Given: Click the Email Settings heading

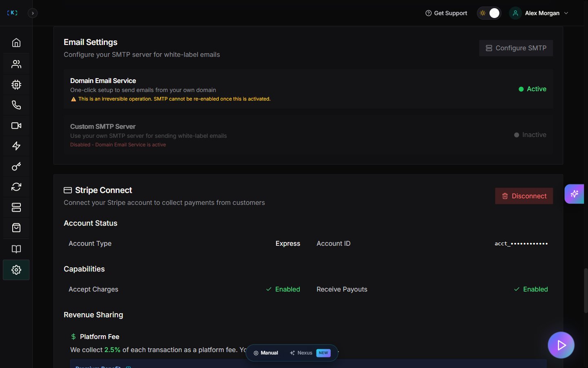Looking at the screenshot, I should [91, 42].
